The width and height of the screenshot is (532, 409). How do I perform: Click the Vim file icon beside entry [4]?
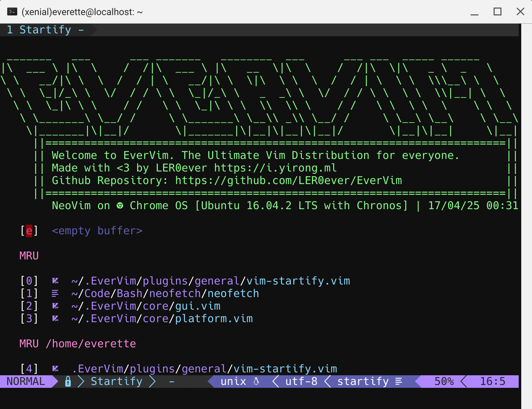point(55,369)
